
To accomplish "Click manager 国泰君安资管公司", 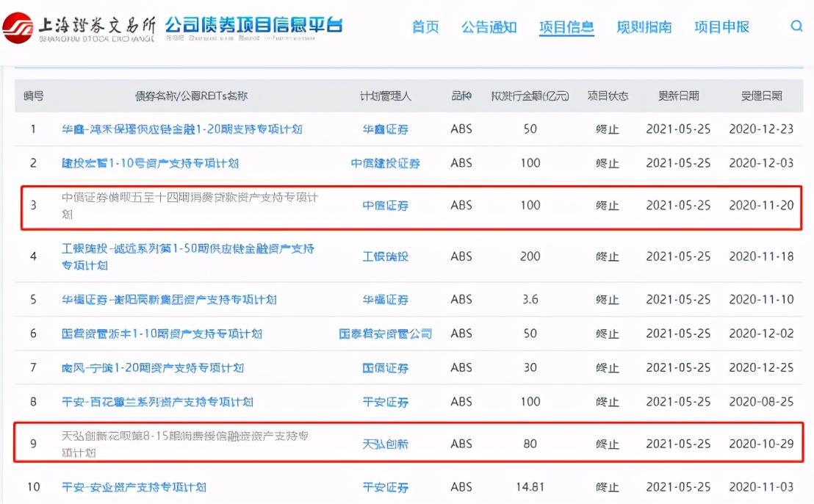I will click(x=385, y=334).
